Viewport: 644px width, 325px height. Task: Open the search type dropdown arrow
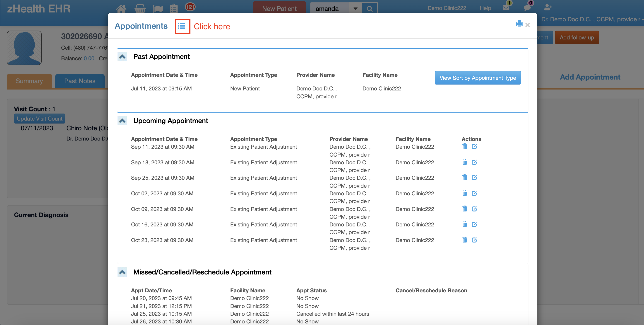tap(355, 9)
